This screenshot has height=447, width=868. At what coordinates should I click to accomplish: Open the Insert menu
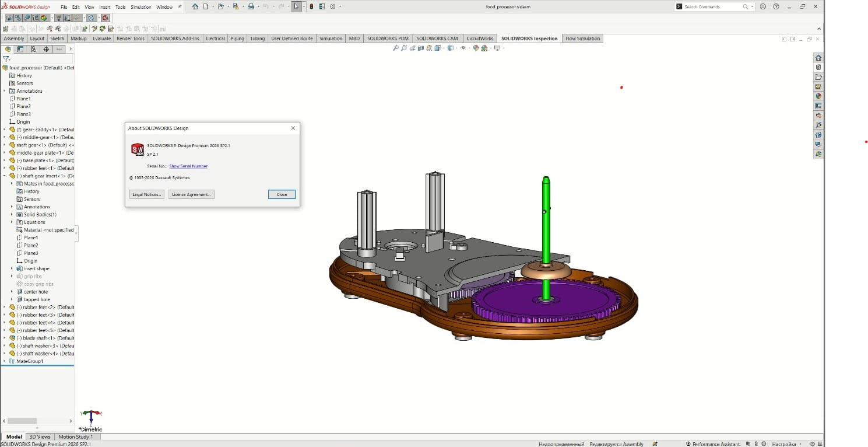pyautogui.click(x=105, y=7)
